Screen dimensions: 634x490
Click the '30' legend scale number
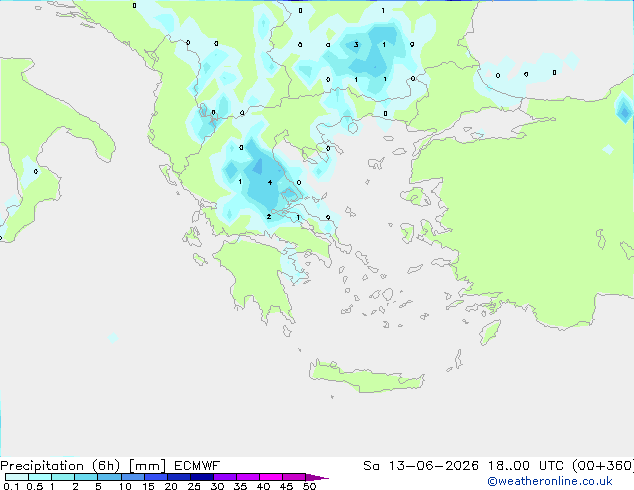coord(217,486)
